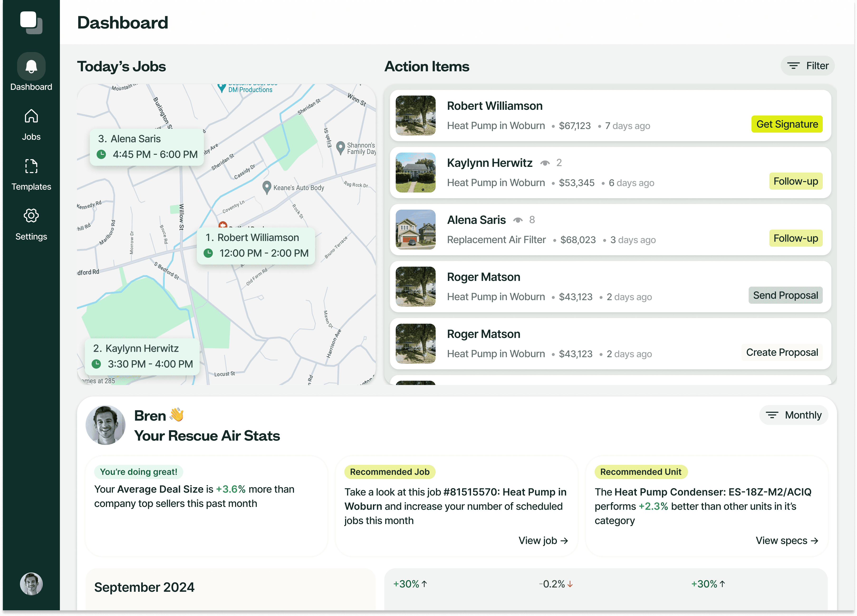Click the app logo in the sidebar
The image size is (857, 616).
point(31,22)
